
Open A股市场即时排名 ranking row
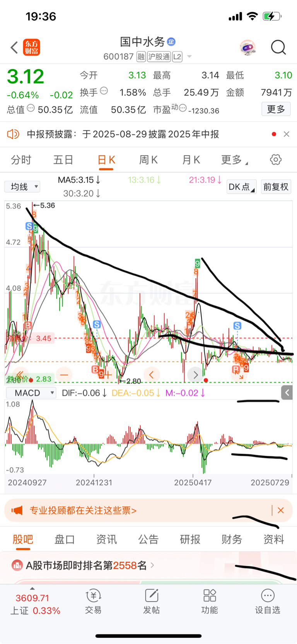point(148,565)
